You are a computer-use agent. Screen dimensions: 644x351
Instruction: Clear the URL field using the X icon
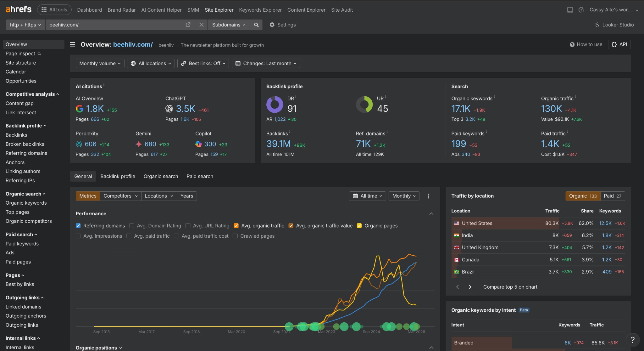(x=202, y=25)
